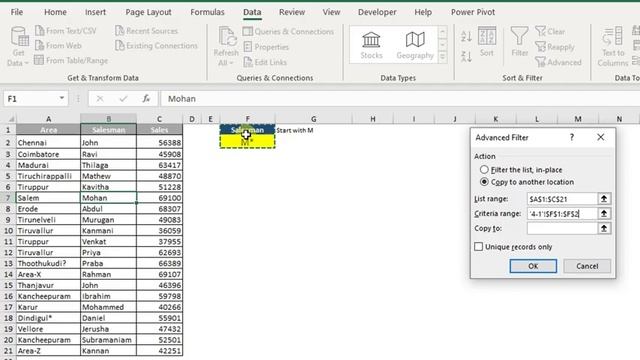Select column C header
The height and width of the screenshot is (360, 640).
click(x=159, y=119)
